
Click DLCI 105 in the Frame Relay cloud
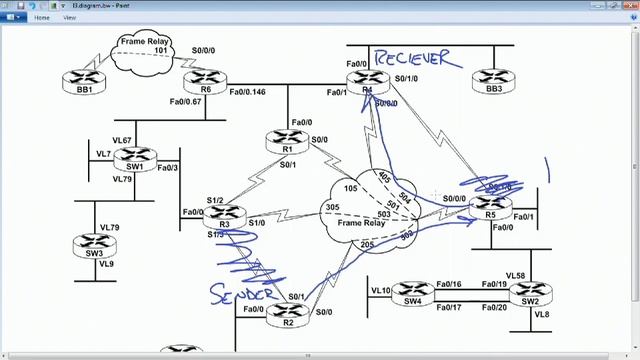(x=351, y=188)
